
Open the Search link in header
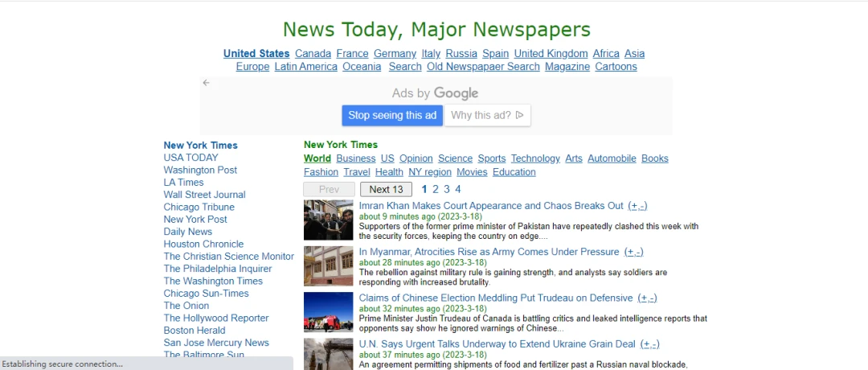405,67
